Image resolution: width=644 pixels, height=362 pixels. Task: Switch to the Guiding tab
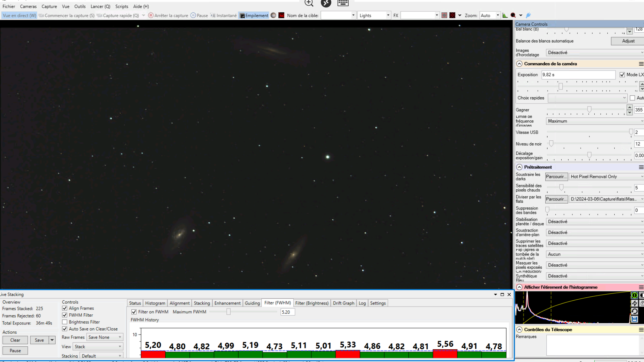point(252,303)
